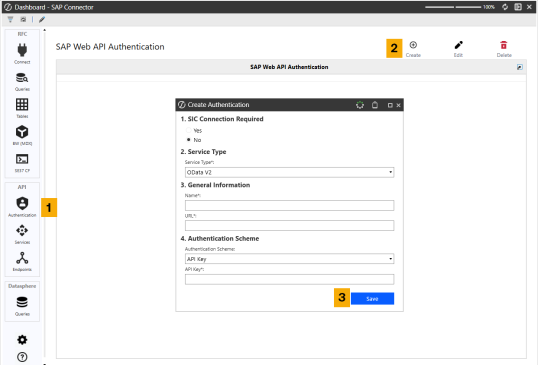Open the Datasphere Queries icon

pyautogui.click(x=22, y=302)
